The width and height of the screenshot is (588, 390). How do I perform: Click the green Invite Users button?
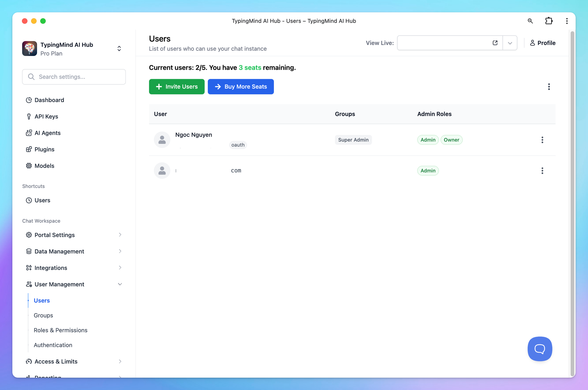click(177, 87)
